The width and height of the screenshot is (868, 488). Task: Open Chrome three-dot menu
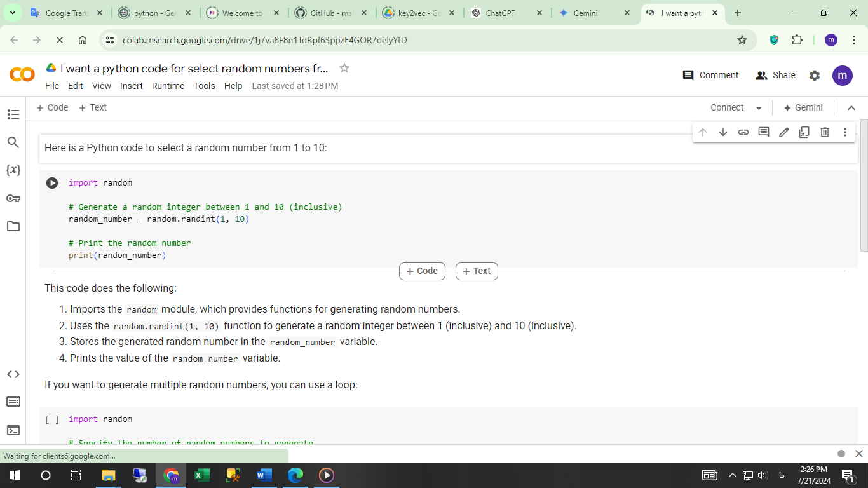click(855, 40)
